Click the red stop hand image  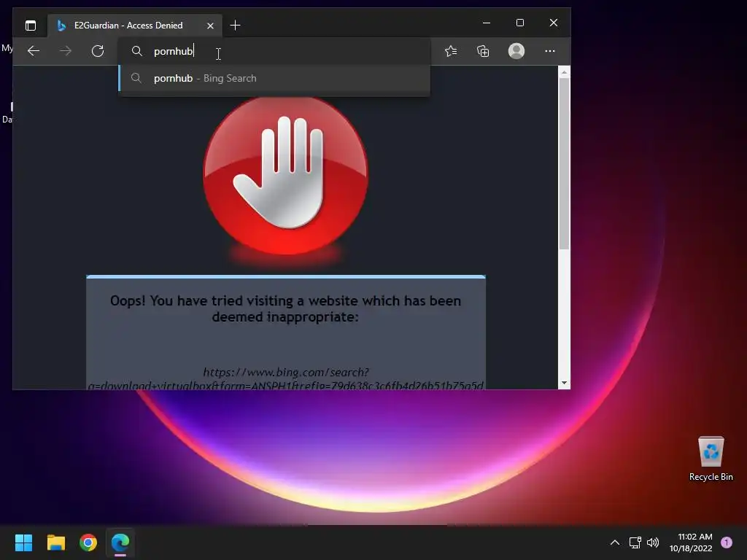285,175
